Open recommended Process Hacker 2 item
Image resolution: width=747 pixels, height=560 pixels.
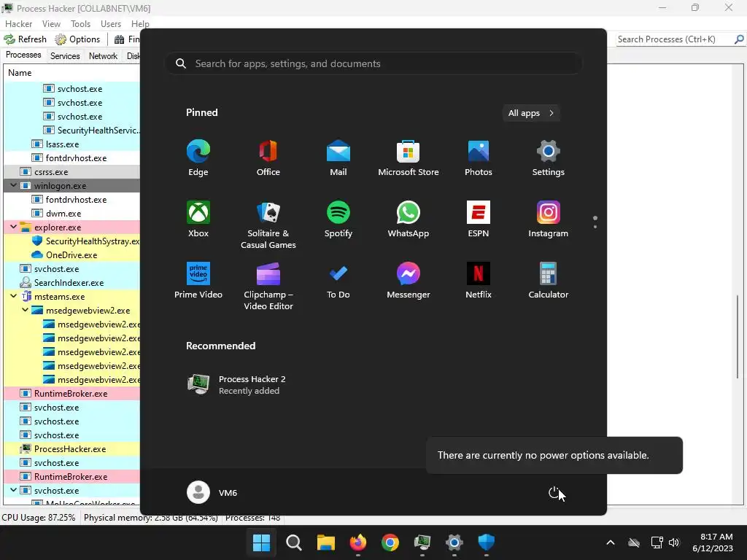click(x=237, y=385)
